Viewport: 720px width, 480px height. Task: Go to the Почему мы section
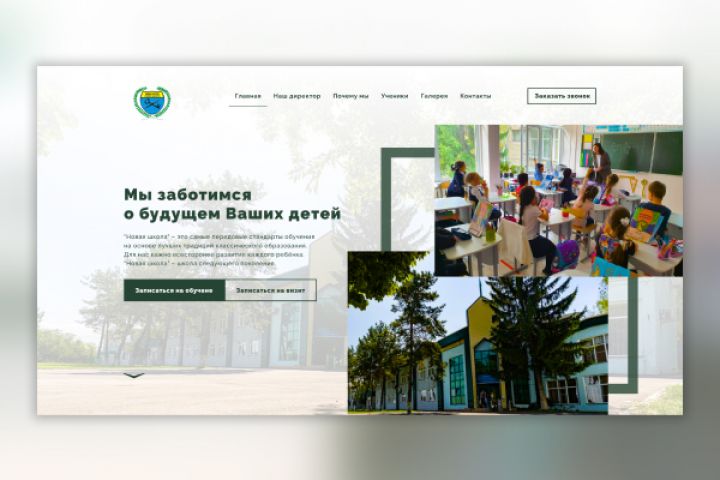351,96
